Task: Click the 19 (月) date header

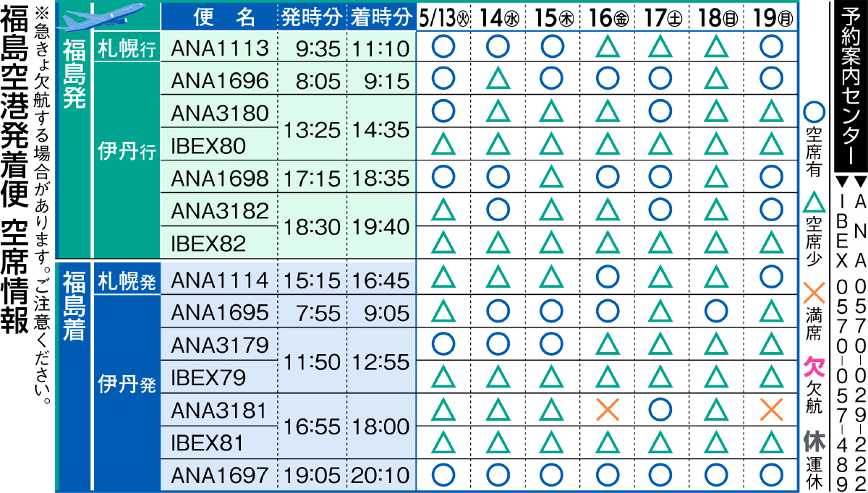Action: (x=772, y=17)
